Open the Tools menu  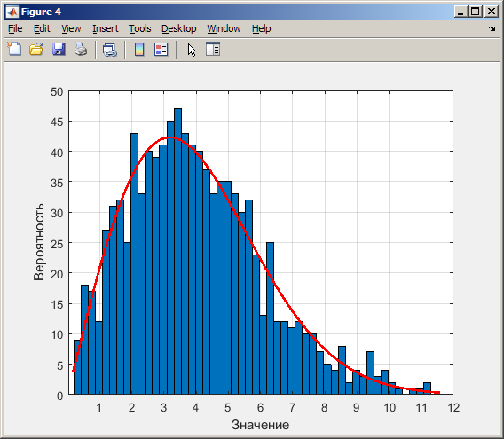click(140, 28)
